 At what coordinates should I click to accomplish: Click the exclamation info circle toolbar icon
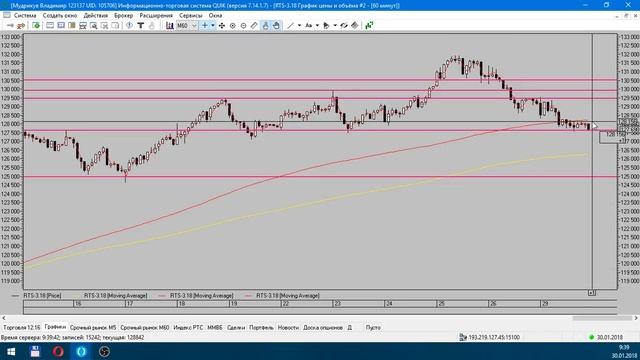[x=129, y=26]
